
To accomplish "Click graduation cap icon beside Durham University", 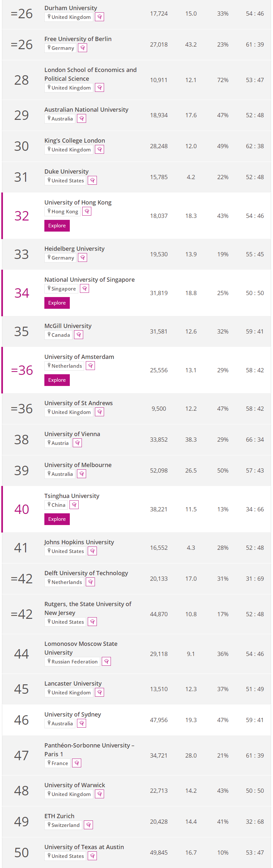I will (99, 17).
